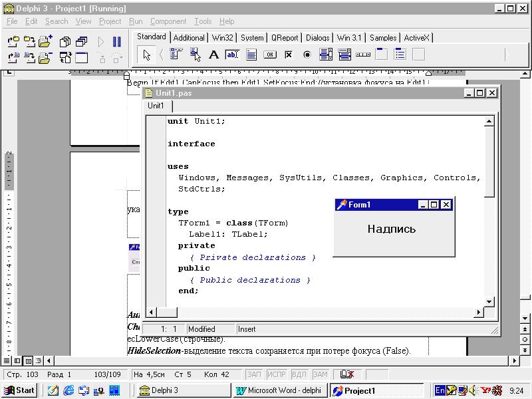The height and width of the screenshot is (399, 532).
Task: Click the New Form speedbar icon
Action: (x=81, y=58)
